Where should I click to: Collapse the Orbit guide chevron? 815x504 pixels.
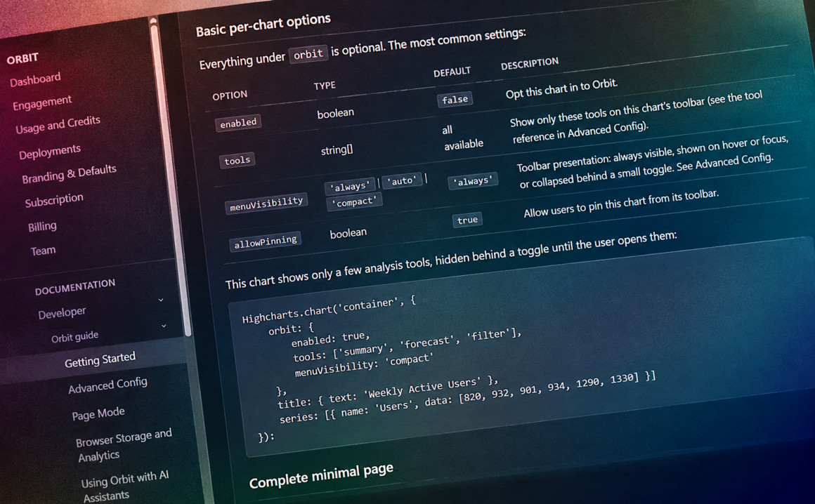pyautogui.click(x=164, y=326)
